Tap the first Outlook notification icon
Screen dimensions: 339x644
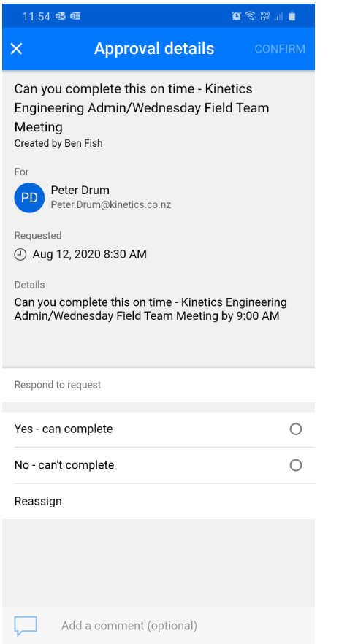tap(61, 16)
